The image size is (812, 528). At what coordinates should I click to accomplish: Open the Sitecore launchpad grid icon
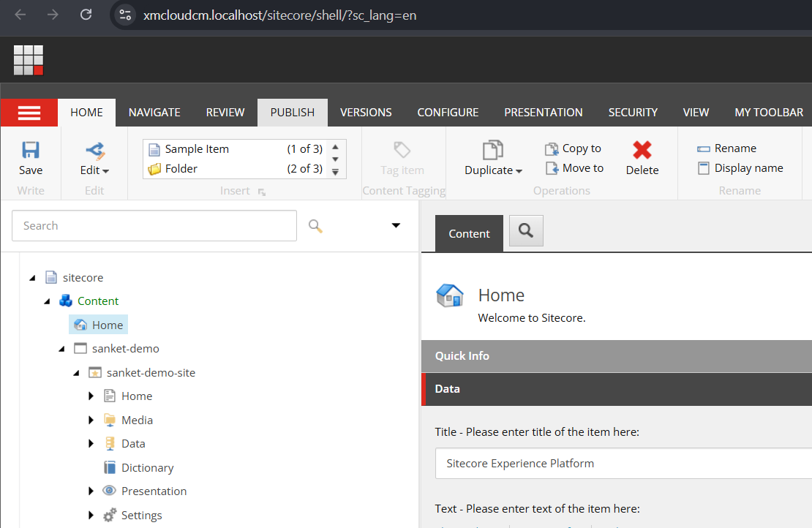pos(28,59)
